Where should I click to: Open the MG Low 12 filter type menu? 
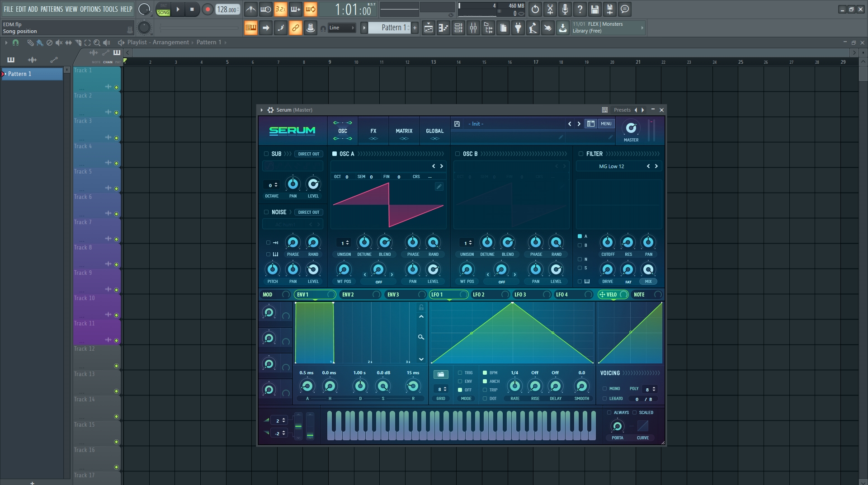point(611,166)
